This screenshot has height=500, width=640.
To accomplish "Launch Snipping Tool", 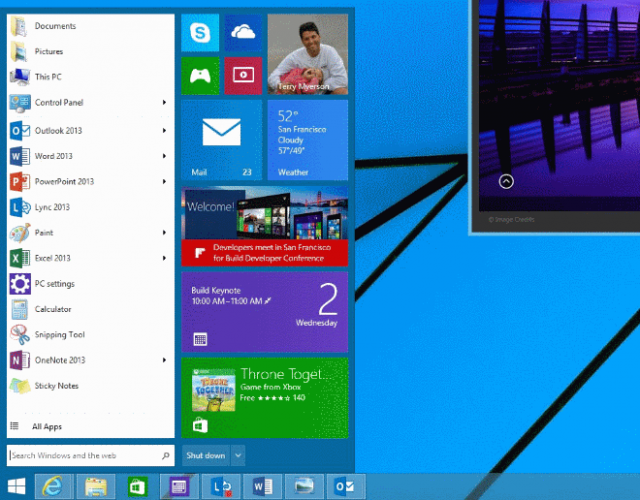I will (x=91, y=335).
